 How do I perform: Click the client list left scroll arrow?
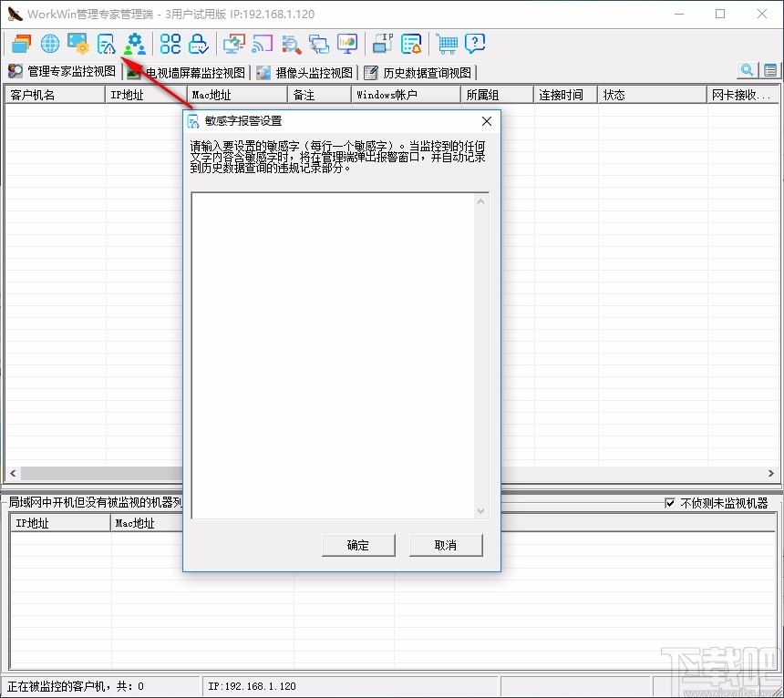(13, 473)
